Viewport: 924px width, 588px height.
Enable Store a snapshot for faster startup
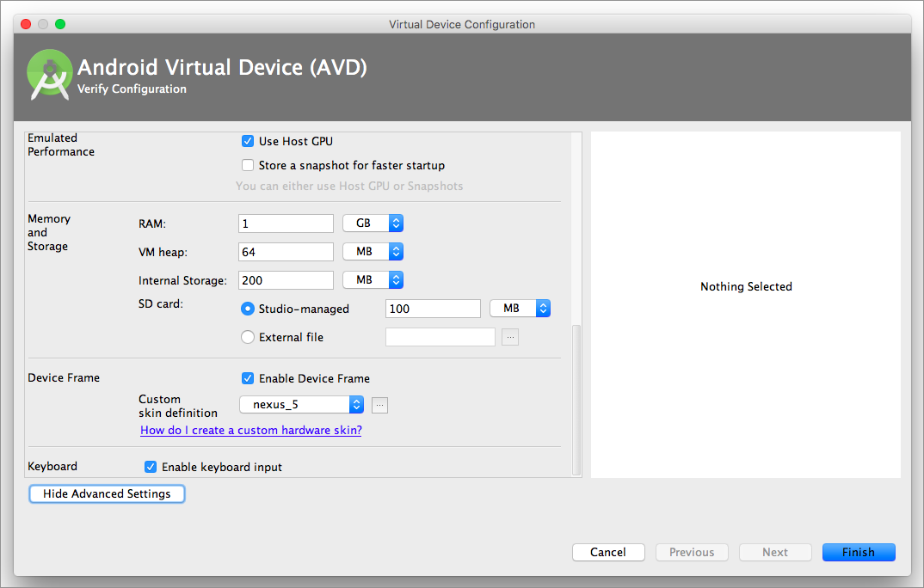click(x=248, y=165)
